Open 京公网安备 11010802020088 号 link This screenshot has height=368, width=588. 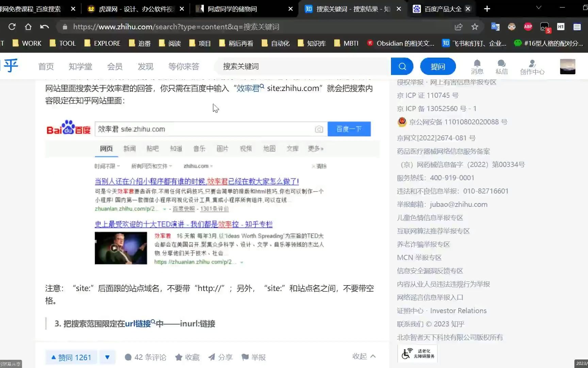(x=452, y=122)
